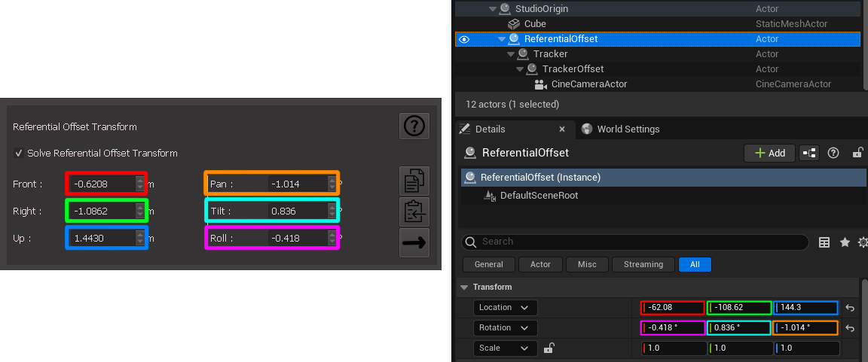The height and width of the screenshot is (362, 868).
Task: Show only favorite properties star icon
Action: pyautogui.click(x=845, y=242)
